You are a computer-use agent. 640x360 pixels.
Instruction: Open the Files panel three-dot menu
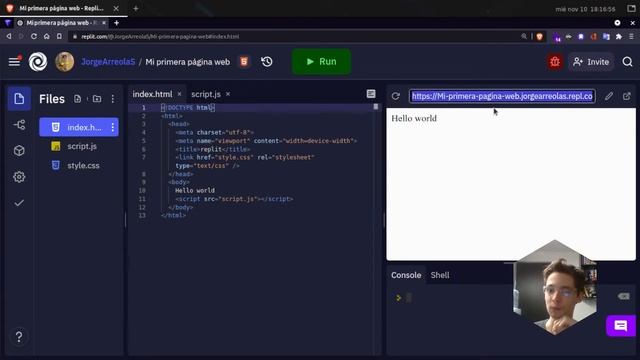tap(113, 99)
